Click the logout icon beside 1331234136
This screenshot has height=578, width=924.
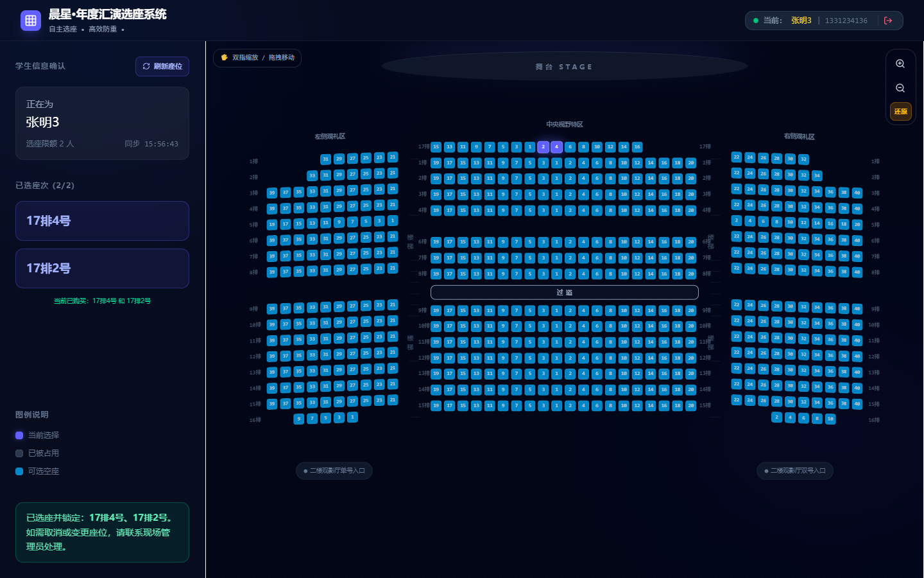[888, 21]
